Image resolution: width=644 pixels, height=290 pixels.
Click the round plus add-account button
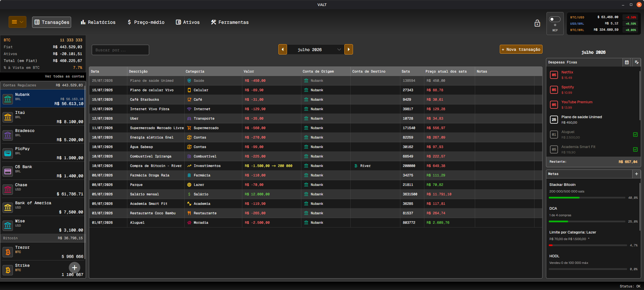[75, 268]
